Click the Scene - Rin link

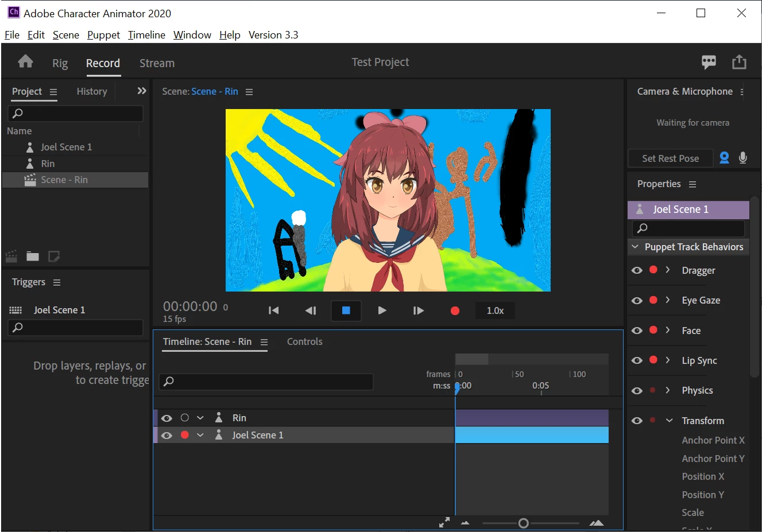tap(214, 91)
